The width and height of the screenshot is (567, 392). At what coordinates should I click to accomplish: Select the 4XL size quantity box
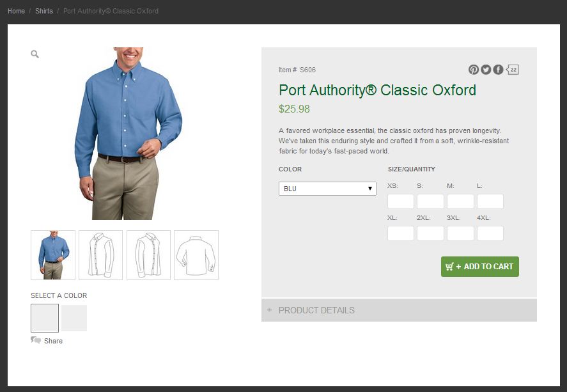pos(490,233)
